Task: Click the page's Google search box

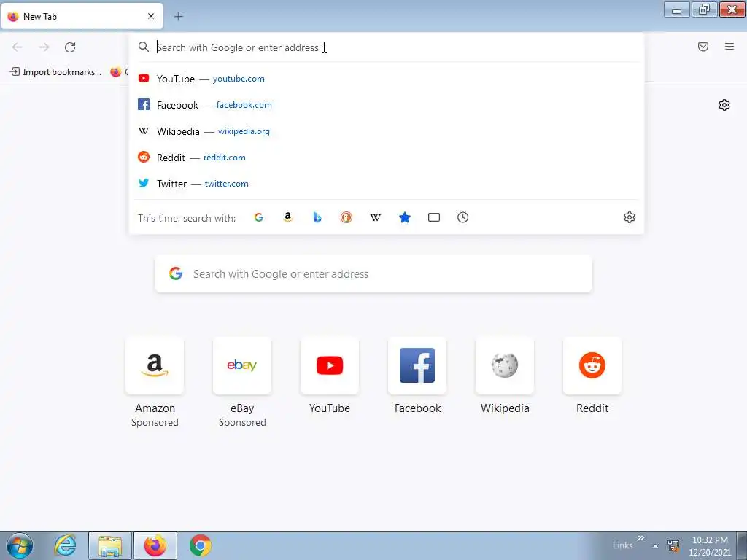Action: tap(373, 274)
